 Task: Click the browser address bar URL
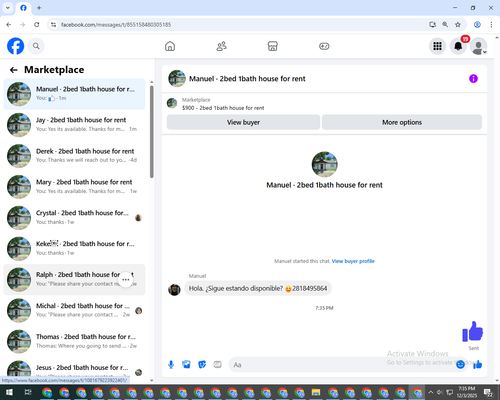[116, 25]
